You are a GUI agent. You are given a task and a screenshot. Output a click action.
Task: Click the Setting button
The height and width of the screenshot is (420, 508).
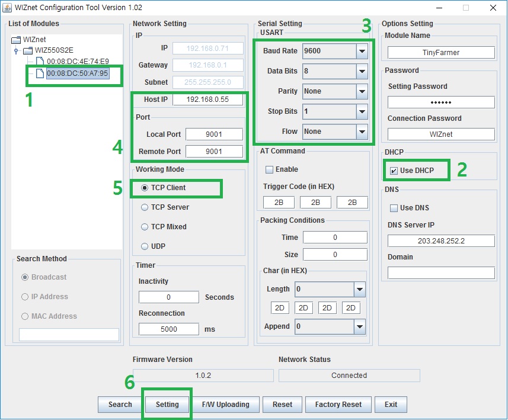pyautogui.click(x=167, y=405)
